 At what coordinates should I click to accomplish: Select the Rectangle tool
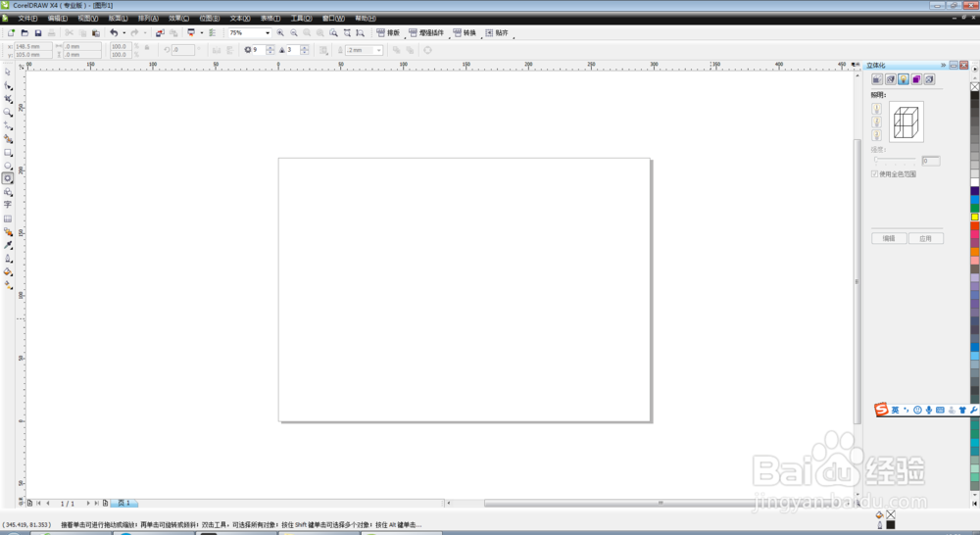(8, 152)
